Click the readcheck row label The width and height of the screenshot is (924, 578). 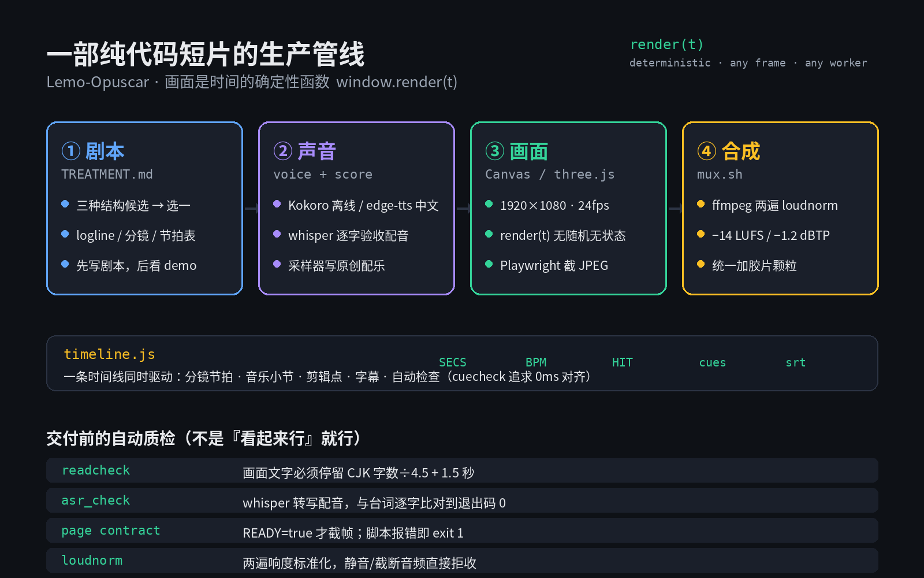(x=96, y=470)
